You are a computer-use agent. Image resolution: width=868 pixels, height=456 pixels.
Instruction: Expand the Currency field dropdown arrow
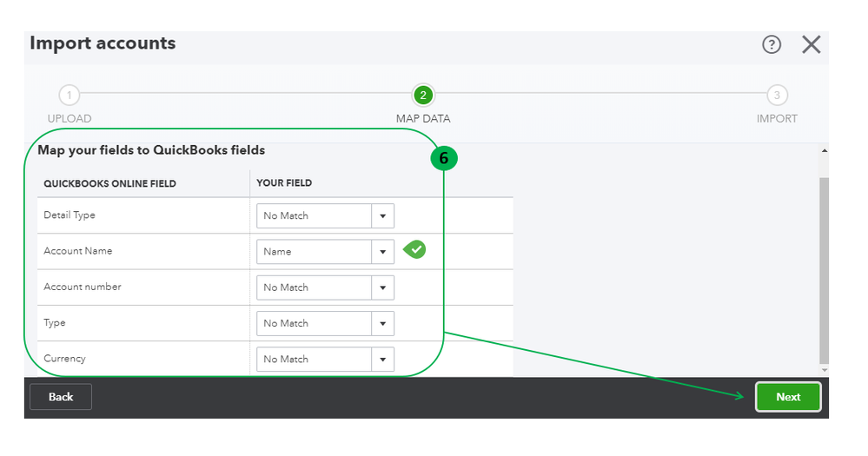[x=382, y=360]
